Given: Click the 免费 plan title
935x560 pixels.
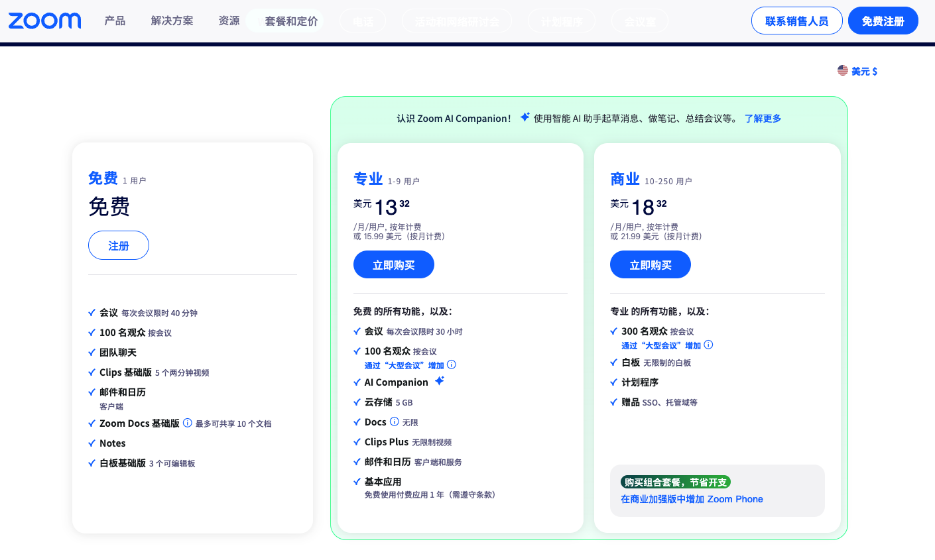Looking at the screenshot, I should (103, 178).
